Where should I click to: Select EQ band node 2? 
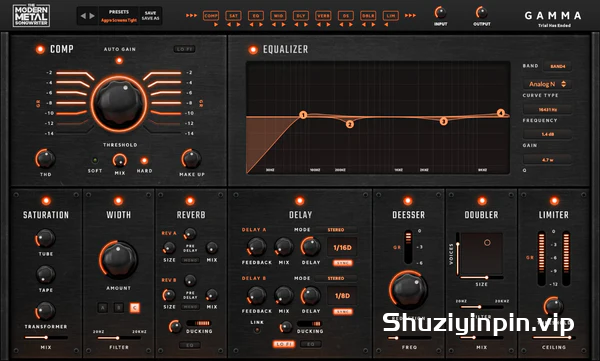pyautogui.click(x=349, y=124)
